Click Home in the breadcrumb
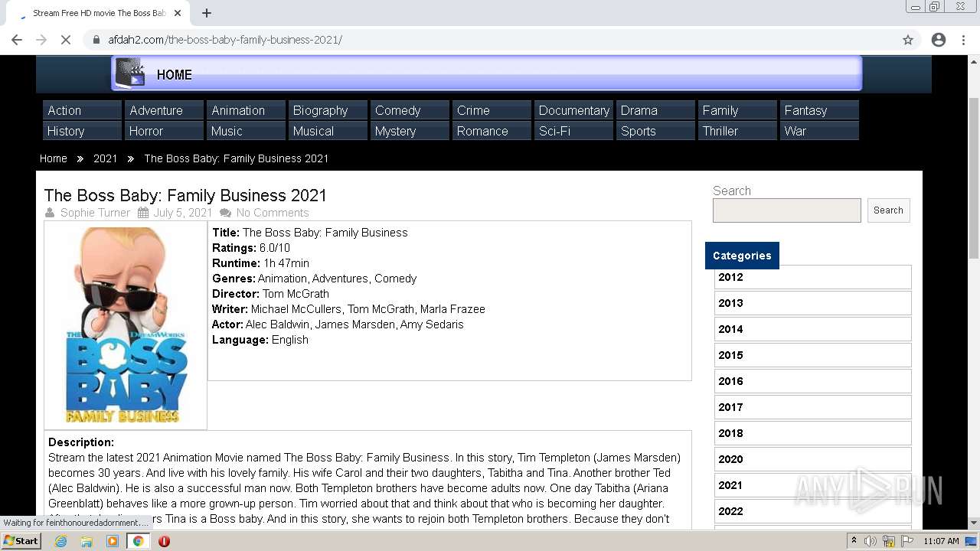Viewport: 980px width, 551px height. click(53, 158)
